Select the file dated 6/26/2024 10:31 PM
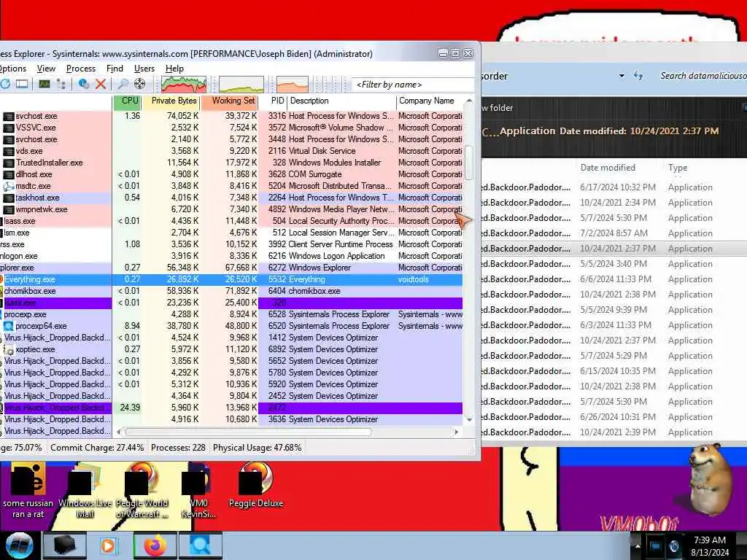Screen dimensions: 747x560 (x=614, y=417)
